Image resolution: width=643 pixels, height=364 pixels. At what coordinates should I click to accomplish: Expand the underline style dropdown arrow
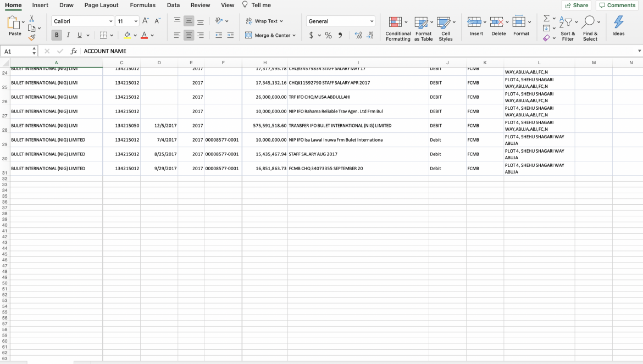88,36
